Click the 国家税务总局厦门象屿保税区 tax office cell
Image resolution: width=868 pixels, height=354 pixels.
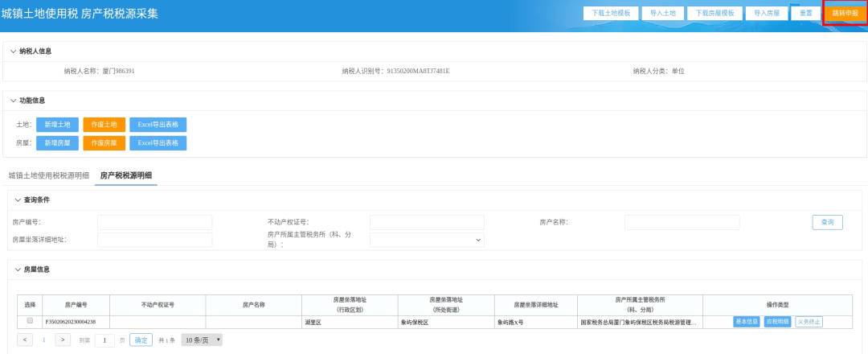click(x=638, y=322)
